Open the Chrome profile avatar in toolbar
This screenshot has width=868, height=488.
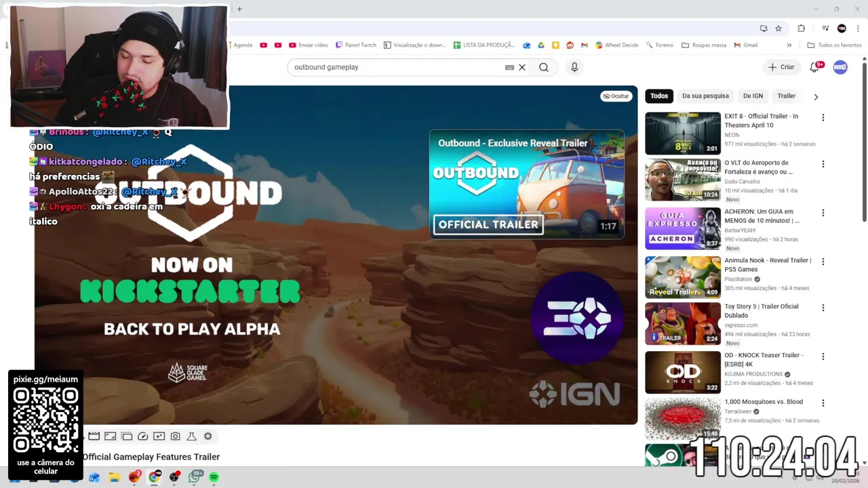(842, 28)
